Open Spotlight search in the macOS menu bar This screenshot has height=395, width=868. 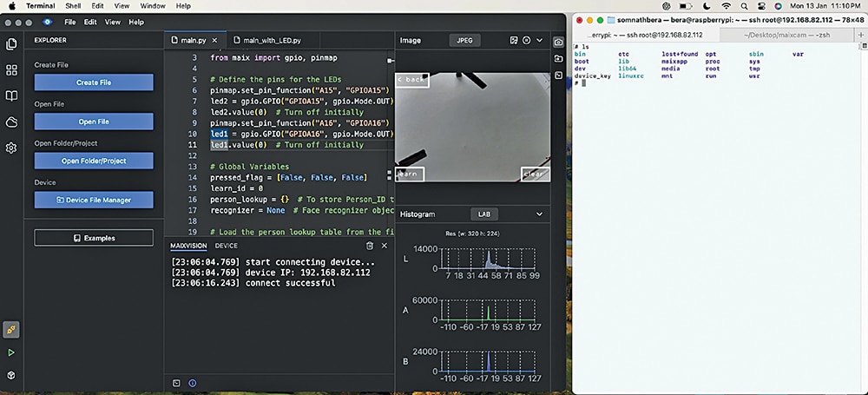[744, 6]
